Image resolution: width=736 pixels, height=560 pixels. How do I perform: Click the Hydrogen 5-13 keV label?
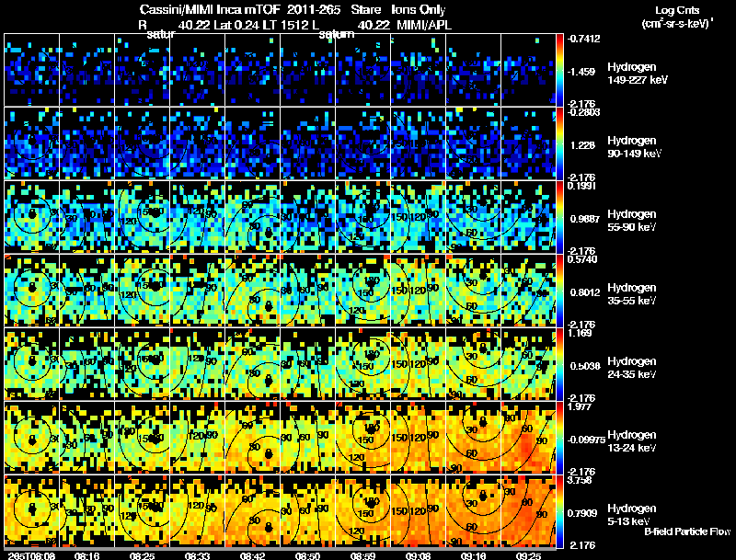pos(631,515)
